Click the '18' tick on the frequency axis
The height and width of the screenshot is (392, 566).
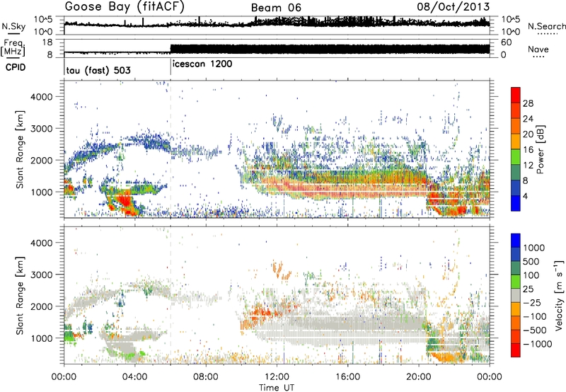(47, 42)
